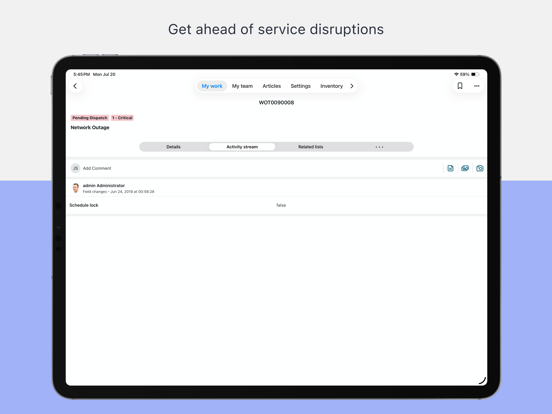Image resolution: width=552 pixels, height=414 pixels.
Task: Tap the Wi-Fi icon in status bar
Action: click(x=456, y=74)
